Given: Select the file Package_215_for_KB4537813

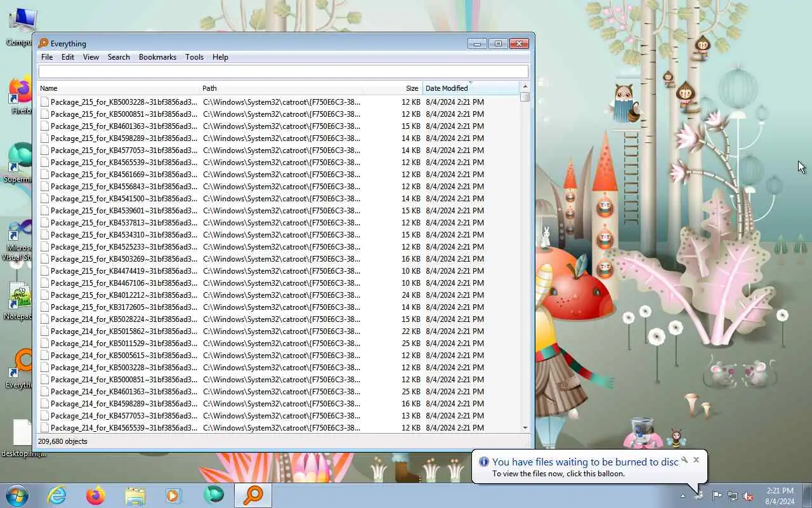Looking at the screenshot, I should pos(124,223).
